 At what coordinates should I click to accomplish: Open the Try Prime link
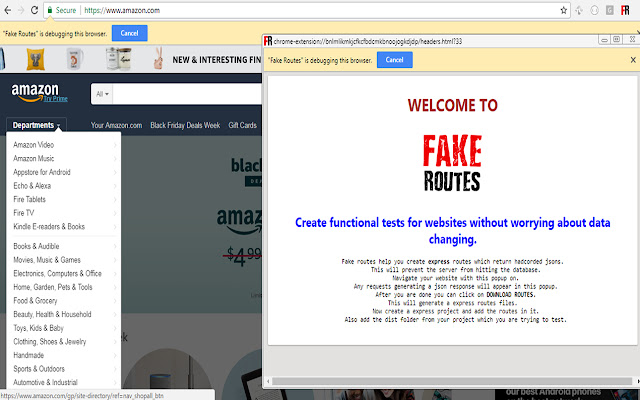click(56, 99)
